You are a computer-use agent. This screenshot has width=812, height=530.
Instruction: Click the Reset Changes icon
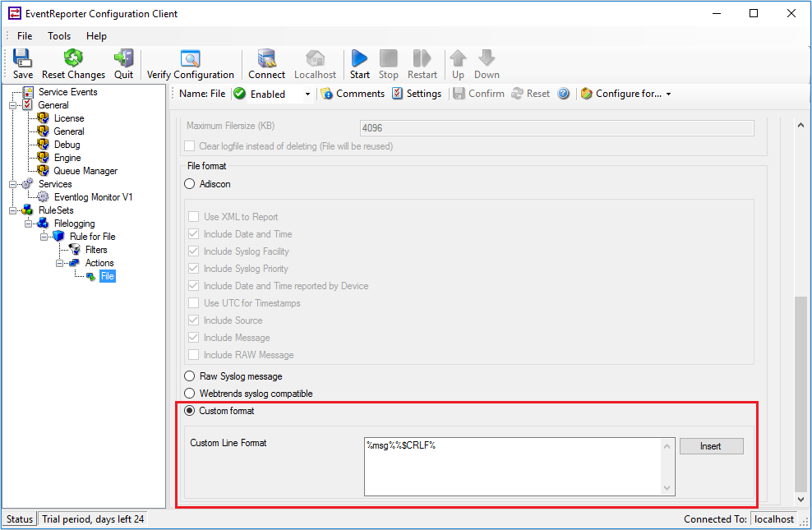[73, 58]
